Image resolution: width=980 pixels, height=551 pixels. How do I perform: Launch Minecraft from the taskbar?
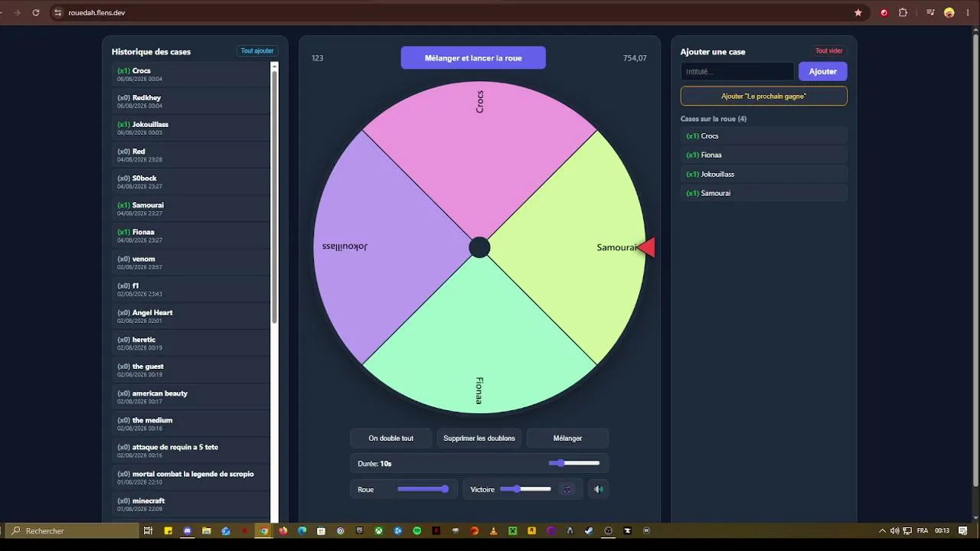(513, 530)
